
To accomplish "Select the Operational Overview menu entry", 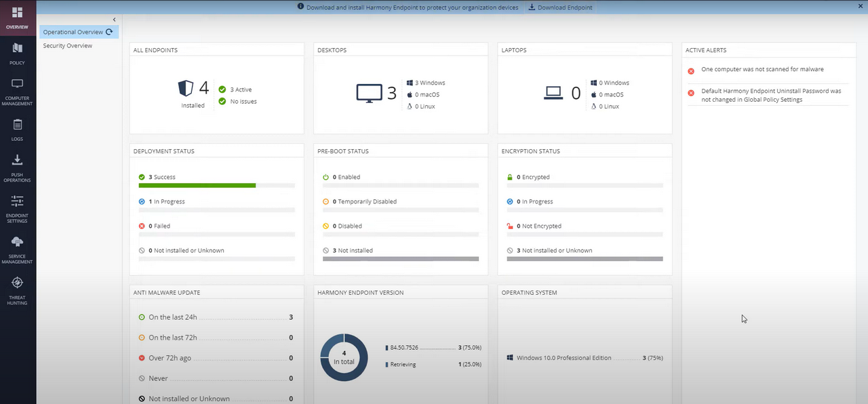I will point(73,32).
